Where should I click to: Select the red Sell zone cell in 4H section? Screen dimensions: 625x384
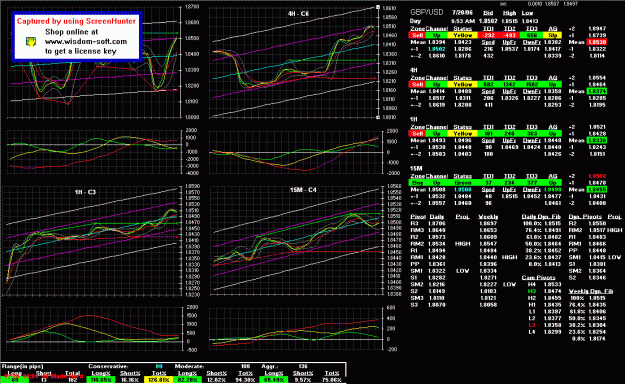pos(417,85)
